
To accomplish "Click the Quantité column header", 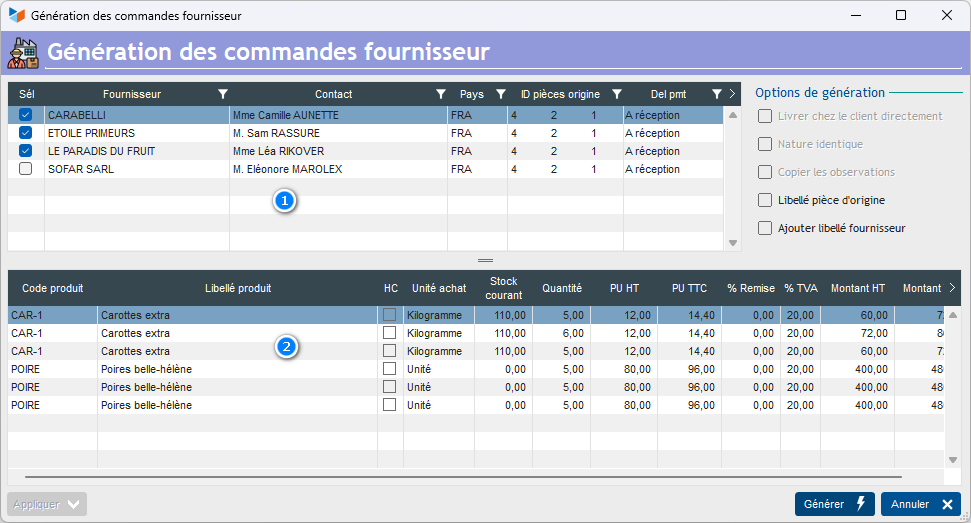I will tap(562, 288).
